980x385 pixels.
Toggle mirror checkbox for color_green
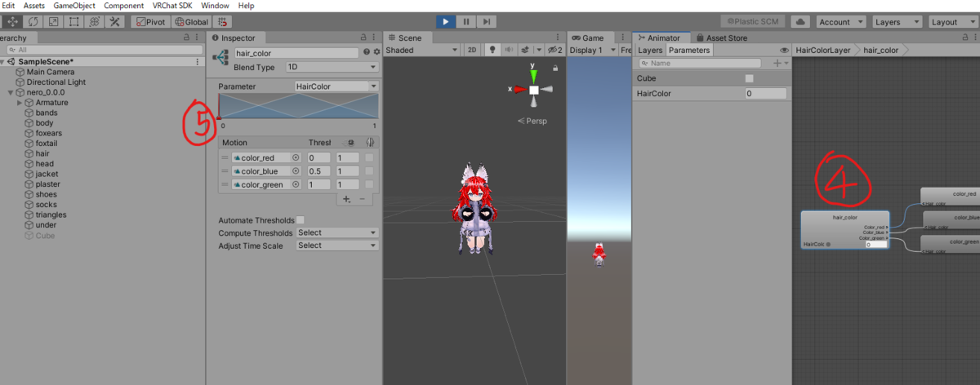(369, 185)
